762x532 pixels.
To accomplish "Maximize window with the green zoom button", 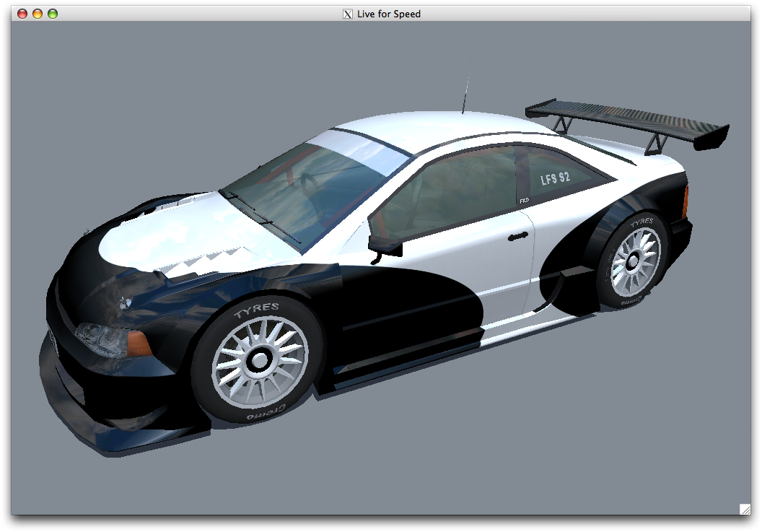I will [53, 14].
